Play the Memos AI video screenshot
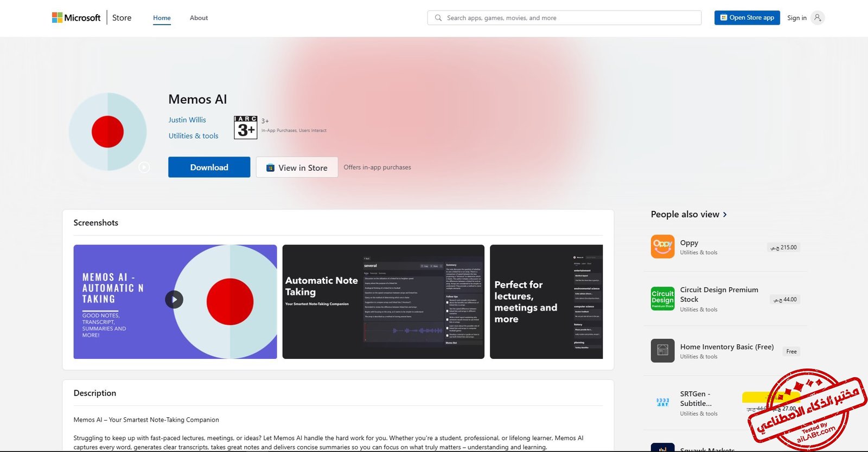868x452 pixels. [x=174, y=299]
